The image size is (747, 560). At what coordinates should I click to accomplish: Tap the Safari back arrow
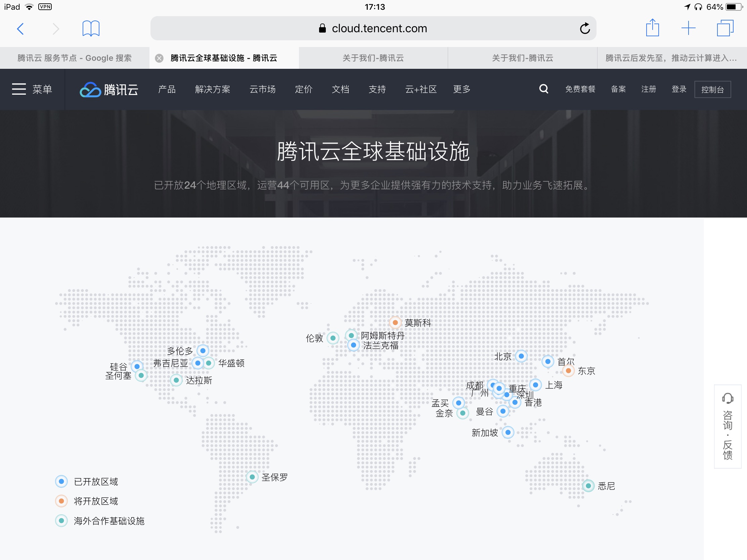(20, 29)
